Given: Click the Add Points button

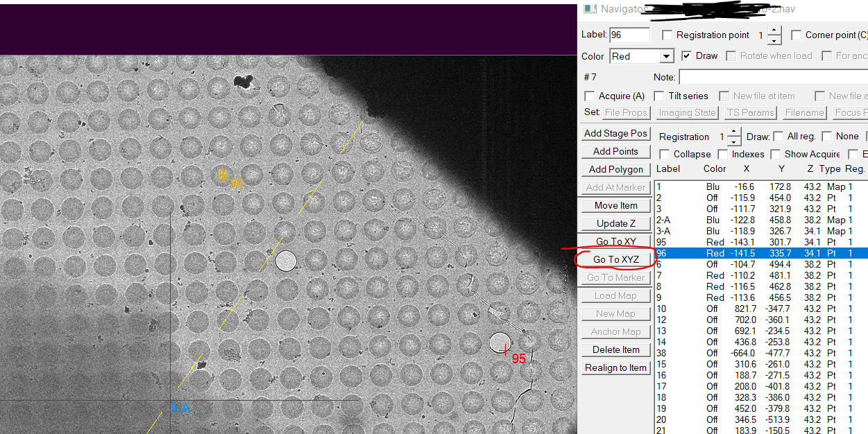Looking at the screenshot, I should tap(616, 152).
